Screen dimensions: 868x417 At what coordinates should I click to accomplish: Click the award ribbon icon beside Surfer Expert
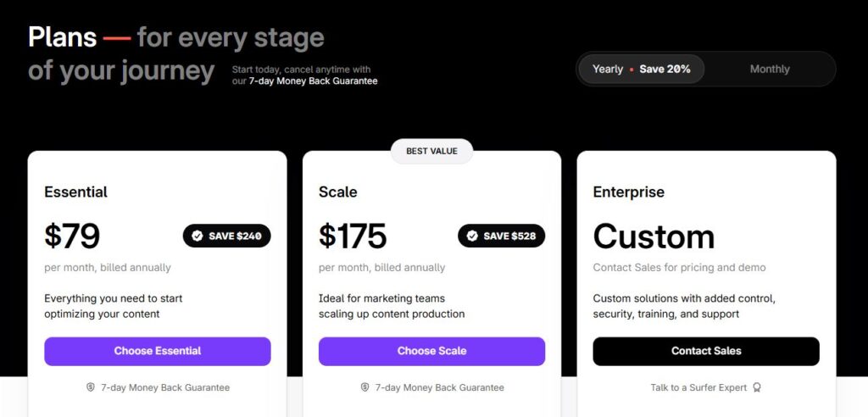click(x=757, y=387)
